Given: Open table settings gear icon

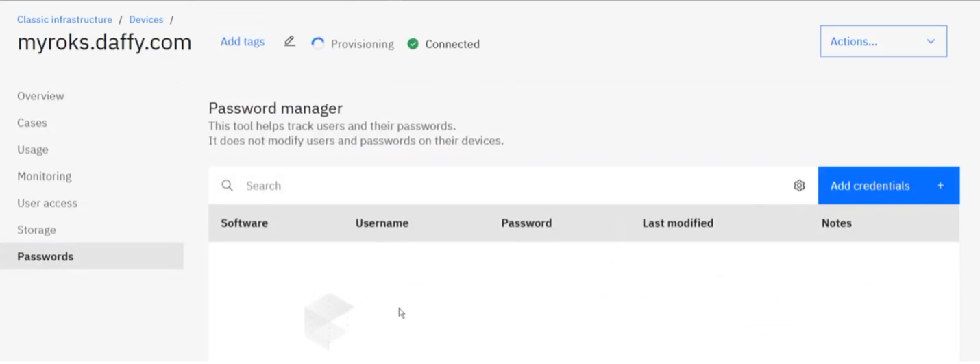Looking at the screenshot, I should point(799,186).
